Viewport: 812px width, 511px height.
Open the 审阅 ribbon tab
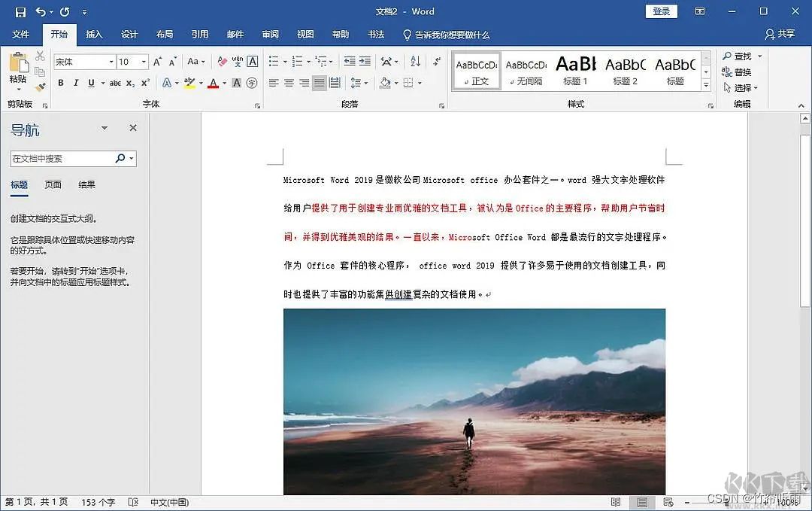click(x=270, y=35)
